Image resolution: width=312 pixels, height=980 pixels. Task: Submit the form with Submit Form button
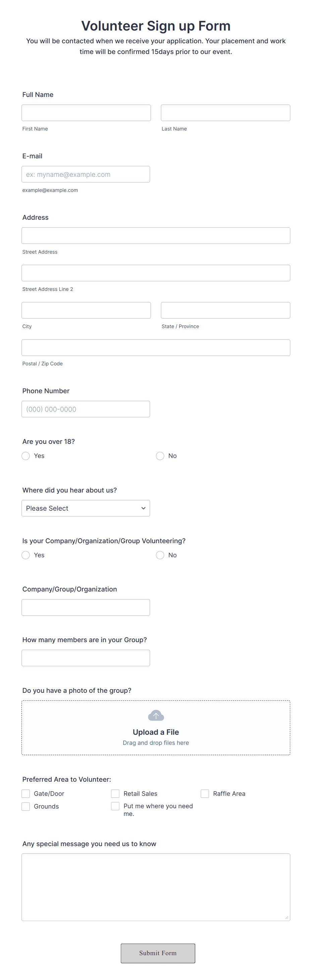[158, 953]
